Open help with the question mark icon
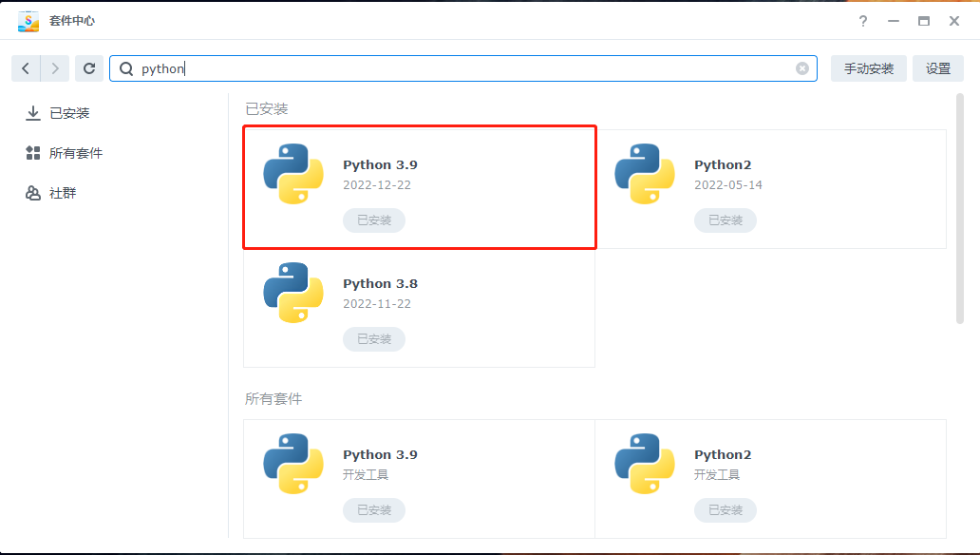The image size is (980, 555). (863, 21)
